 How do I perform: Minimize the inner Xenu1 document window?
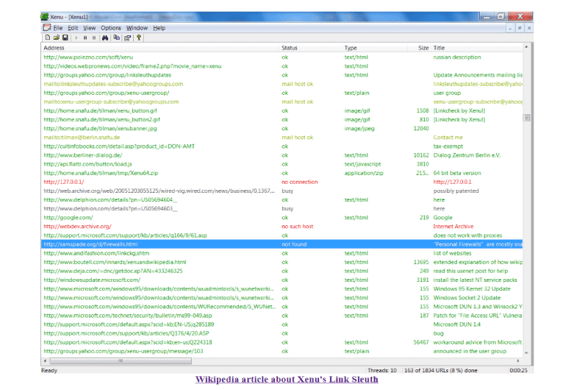(510, 28)
